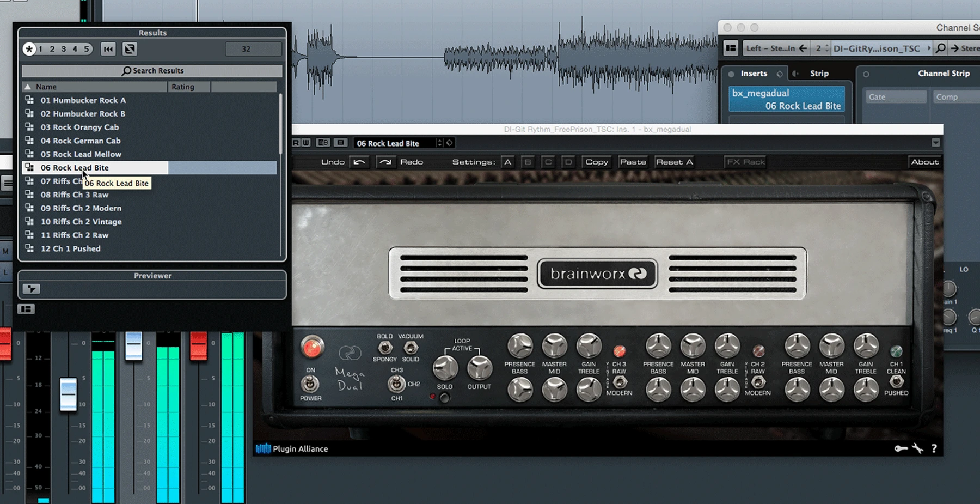Select rating filter 3 in Results
This screenshot has height=504, width=980.
coord(64,49)
